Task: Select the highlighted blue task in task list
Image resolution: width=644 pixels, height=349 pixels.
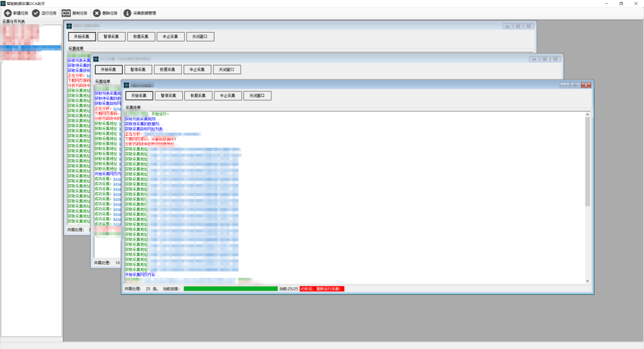Action: click(31, 48)
